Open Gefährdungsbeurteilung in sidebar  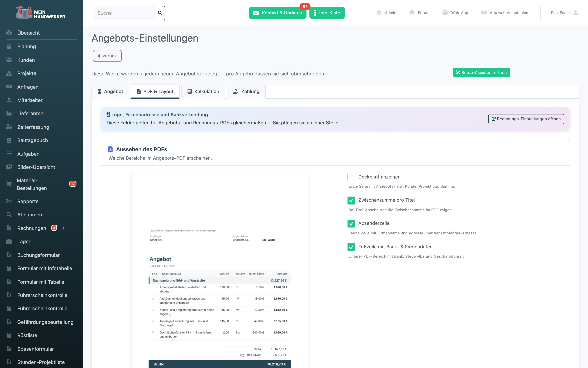[x=45, y=322]
